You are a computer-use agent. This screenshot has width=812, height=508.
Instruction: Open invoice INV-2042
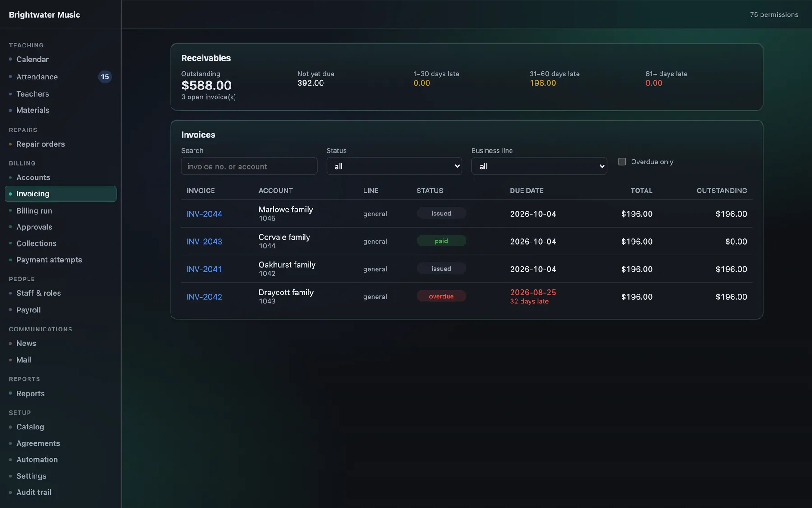pyautogui.click(x=204, y=297)
